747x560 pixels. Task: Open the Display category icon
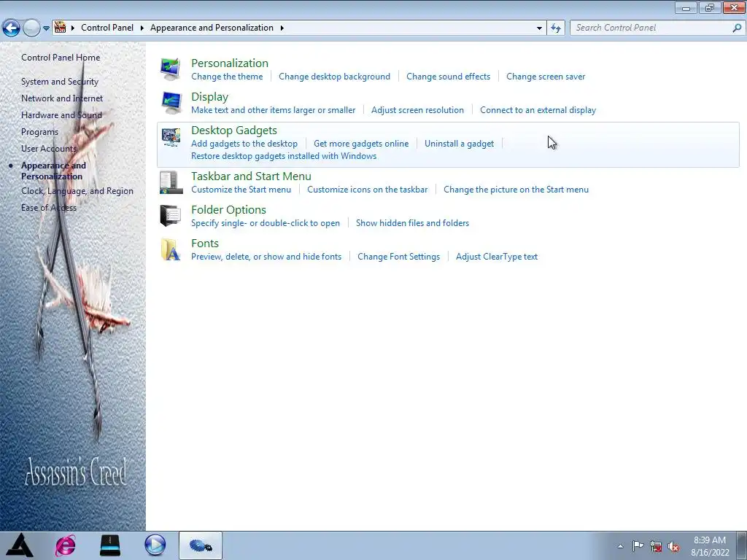(x=171, y=102)
